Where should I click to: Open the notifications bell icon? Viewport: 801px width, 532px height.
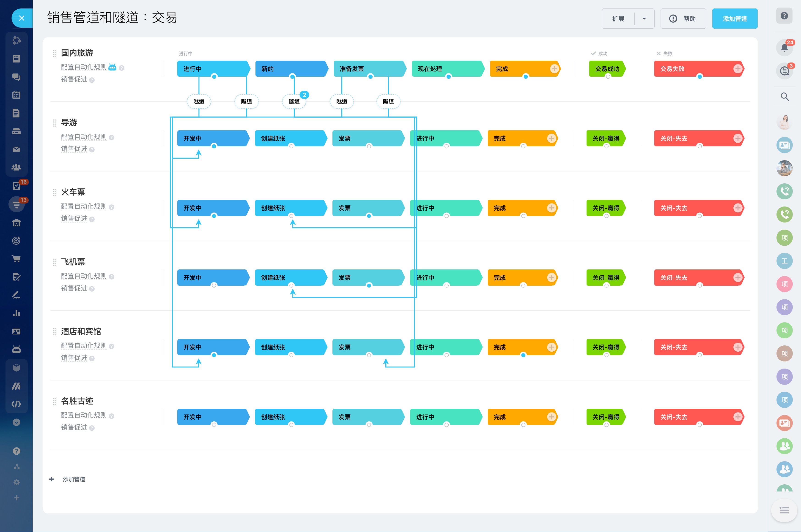[x=784, y=48]
